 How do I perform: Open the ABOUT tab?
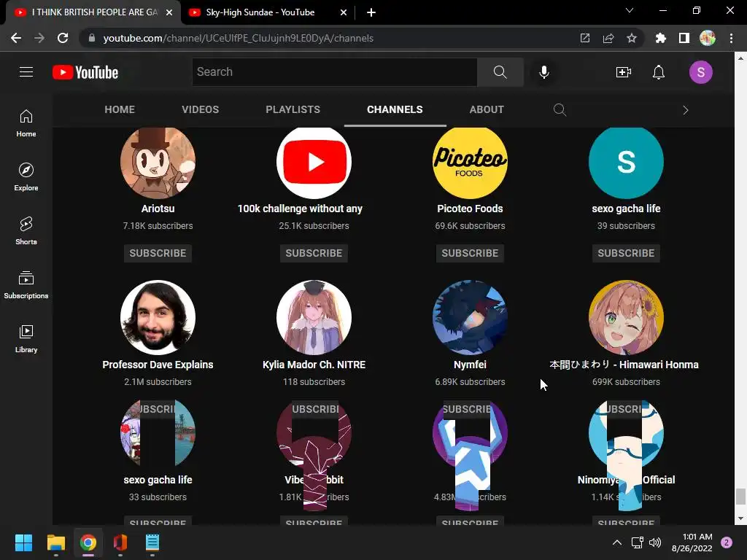(487, 109)
